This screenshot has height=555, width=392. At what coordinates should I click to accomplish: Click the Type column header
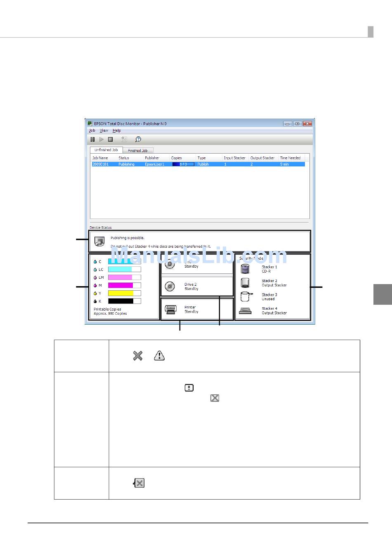(x=202, y=158)
